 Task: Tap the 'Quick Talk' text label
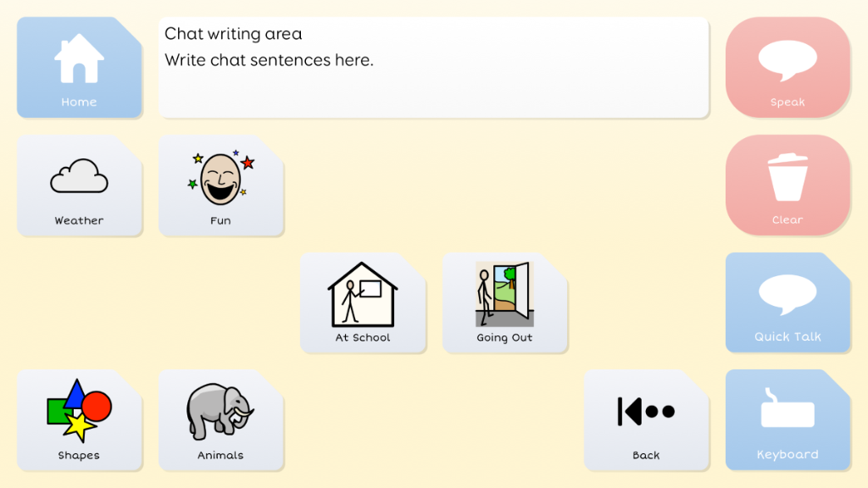click(x=787, y=336)
